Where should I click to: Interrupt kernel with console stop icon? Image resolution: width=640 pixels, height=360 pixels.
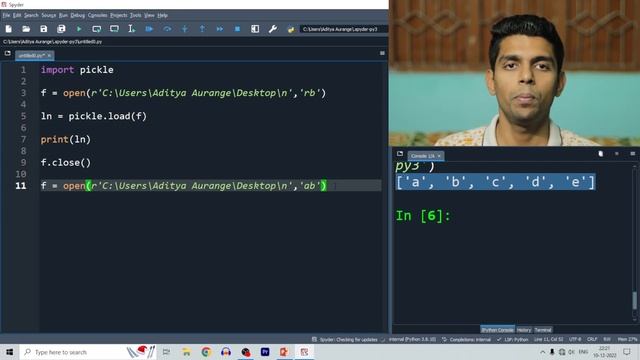click(x=617, y=154)
